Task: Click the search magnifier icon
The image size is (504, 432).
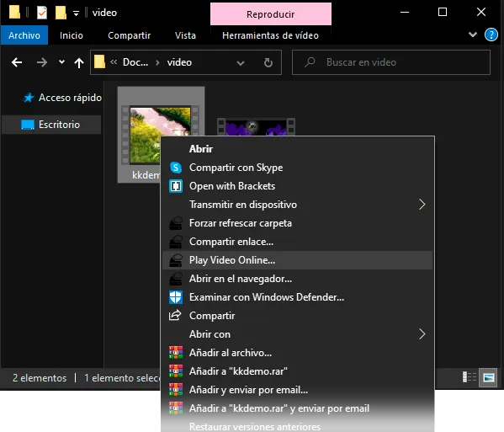Action: click(x=310, y=62)
